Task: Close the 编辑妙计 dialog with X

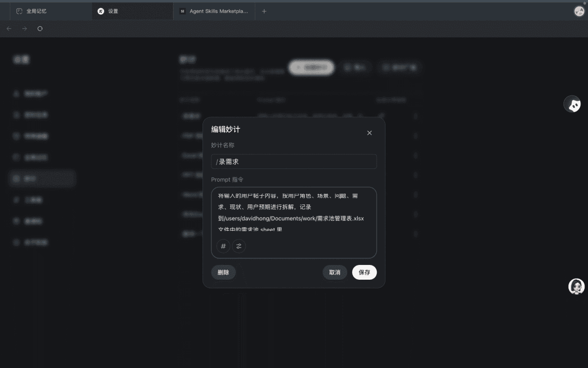Action: [369, 133]
